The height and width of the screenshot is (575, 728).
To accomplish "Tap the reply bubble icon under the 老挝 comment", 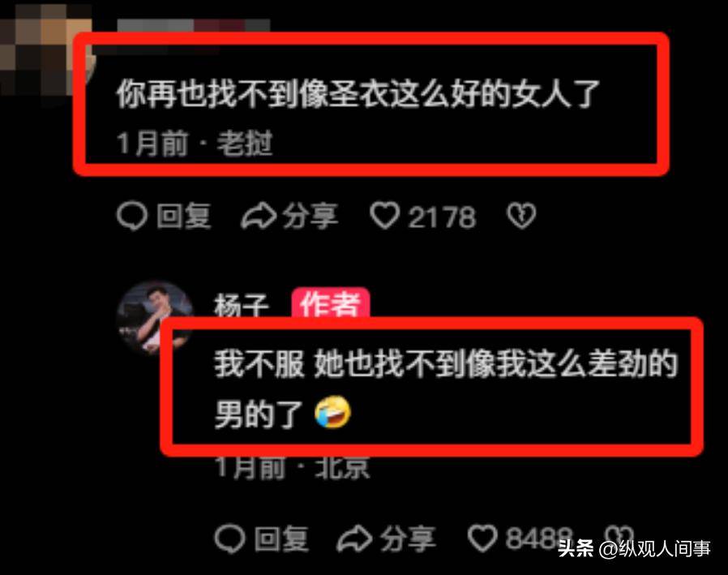I will pos(132,217).
